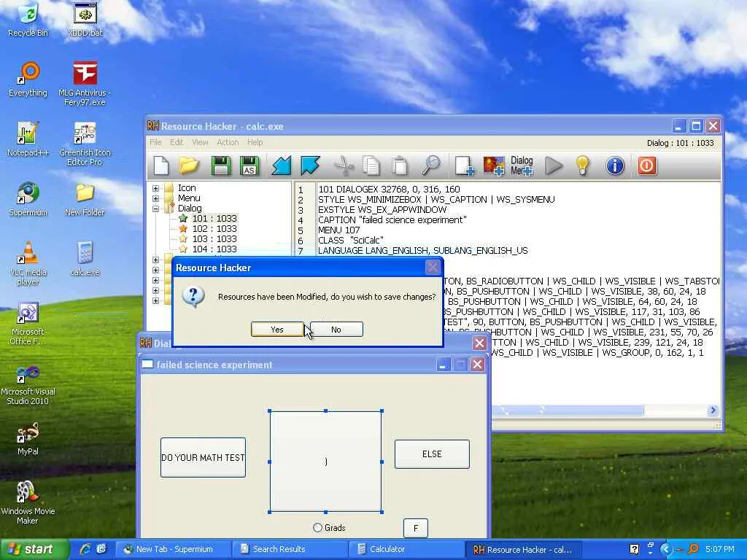Expand the Icon tree node
Screen dimensions: 747x560
[155, 188]
